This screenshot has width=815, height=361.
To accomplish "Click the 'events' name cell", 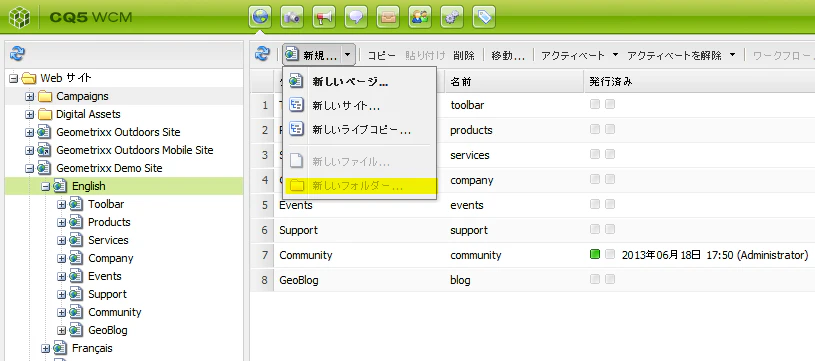I will point(515,205).
